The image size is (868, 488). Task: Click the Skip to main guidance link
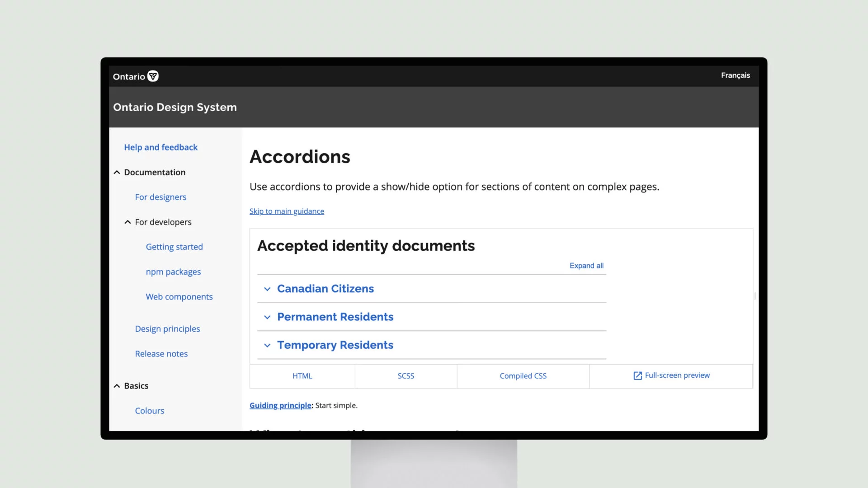click(x=287, y=211)
